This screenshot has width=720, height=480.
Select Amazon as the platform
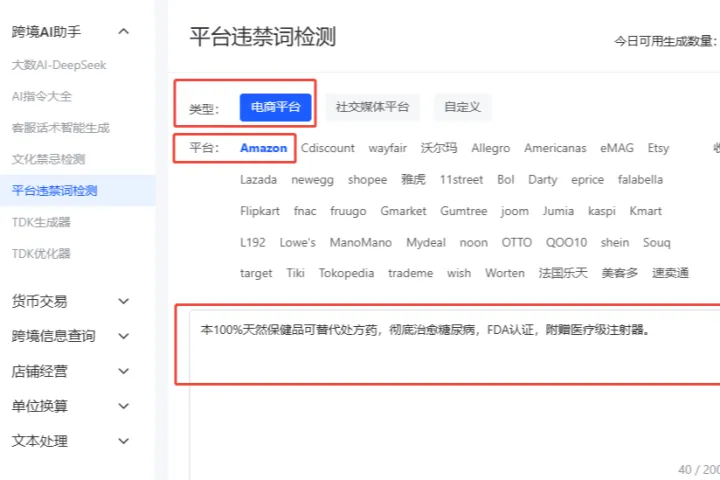264,148
